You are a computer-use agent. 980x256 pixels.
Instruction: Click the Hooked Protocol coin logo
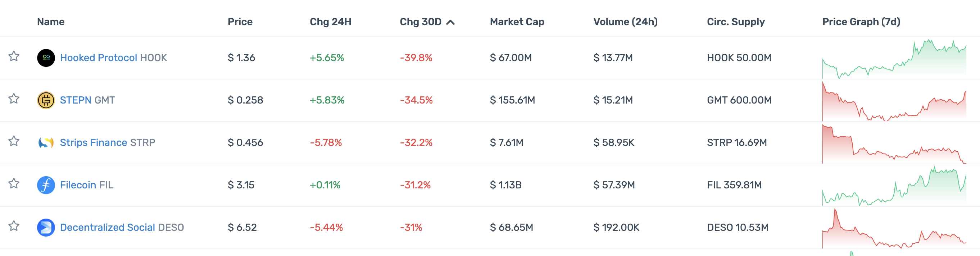(x=46, y=58)
